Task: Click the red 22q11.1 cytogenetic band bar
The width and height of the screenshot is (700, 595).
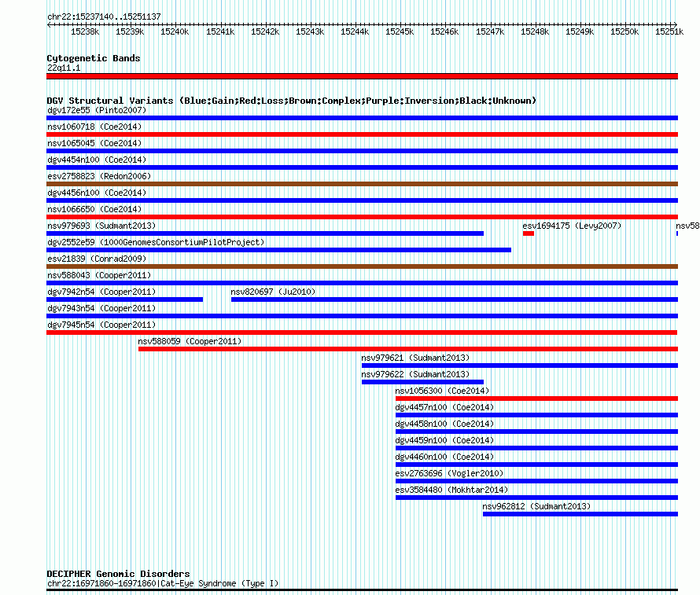Action: click(362, 76)
